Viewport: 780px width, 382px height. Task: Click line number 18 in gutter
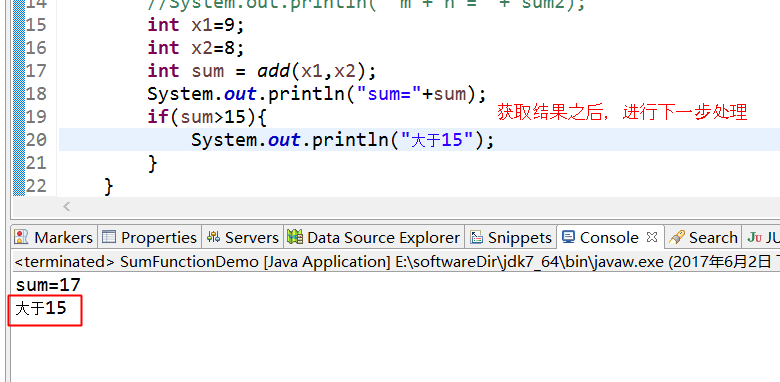click(36, 94)
